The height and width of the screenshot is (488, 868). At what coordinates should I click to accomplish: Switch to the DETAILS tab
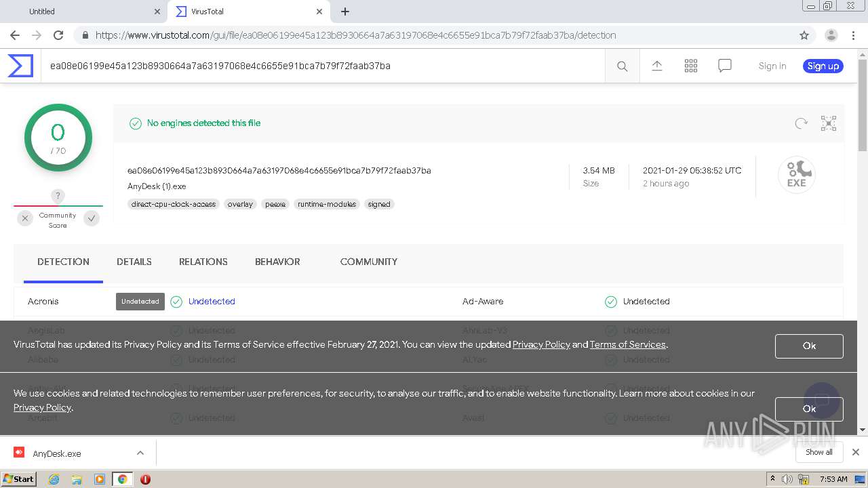point(134,262)
